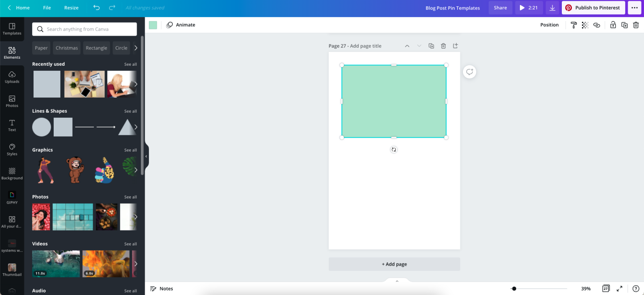Move Page 27 up using the chevron
This screenshot has height=295, width=644.
(x=407, y=46)
